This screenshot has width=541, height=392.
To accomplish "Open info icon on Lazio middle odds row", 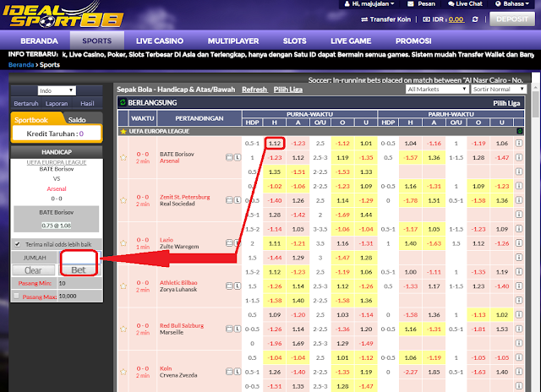I will pyautogui.click(x=519, y=243).
